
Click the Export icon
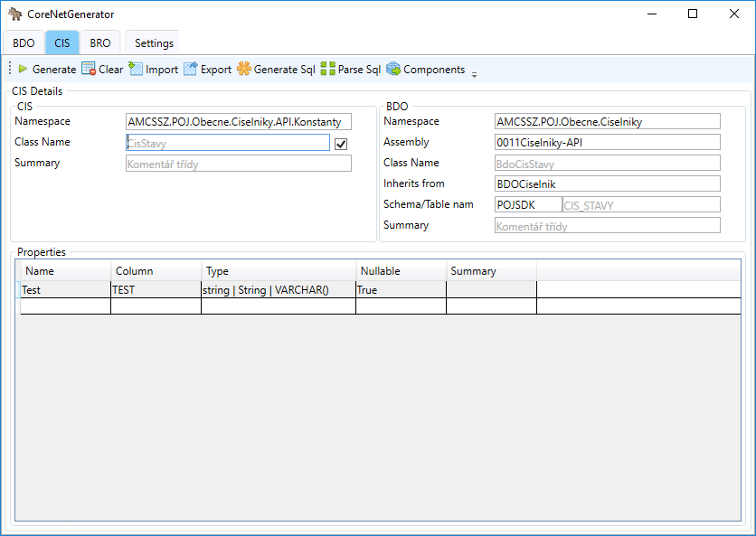coord(191,69)
